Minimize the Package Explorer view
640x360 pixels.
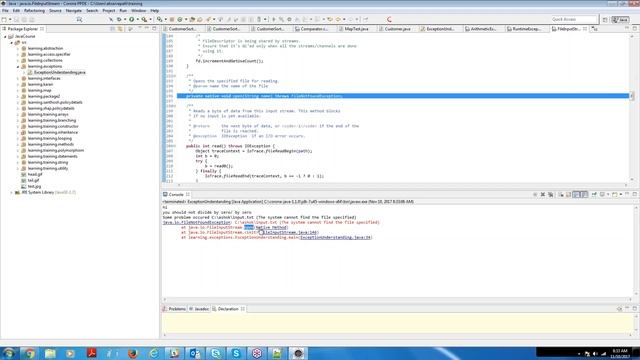tap(147, 29)
